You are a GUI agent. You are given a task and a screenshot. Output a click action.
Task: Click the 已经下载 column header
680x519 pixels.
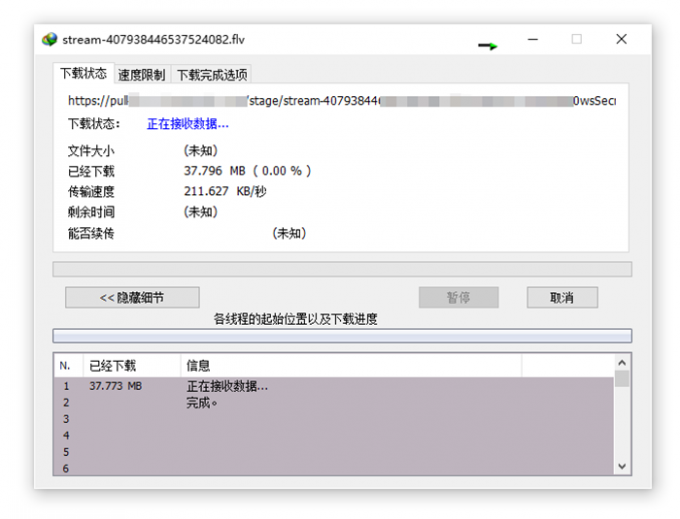132,366
